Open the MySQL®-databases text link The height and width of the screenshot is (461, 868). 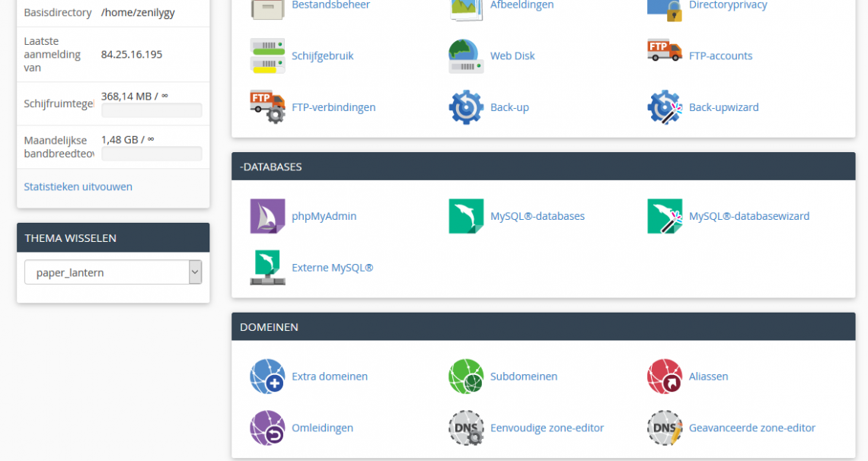click(x=537, y=216)
